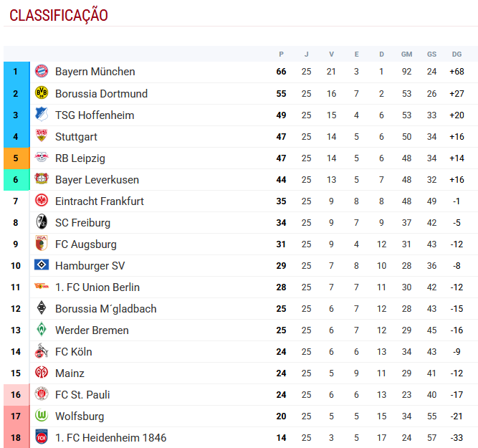The width and height of the screenshot is (478, 448).
Task: Click the Bayern München club crest
Action: click(x=42, y=72)
